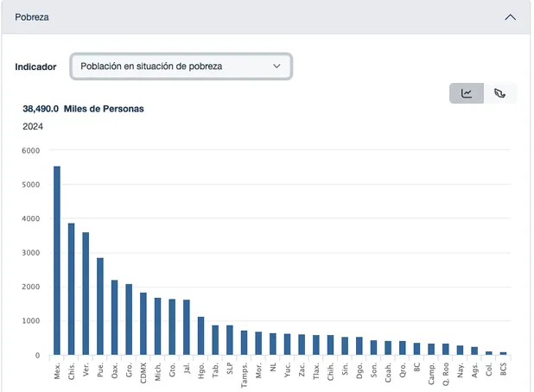The image size is (534, 392).
Task: Click the Hgo. bar
Action: (x=201, y=336)
